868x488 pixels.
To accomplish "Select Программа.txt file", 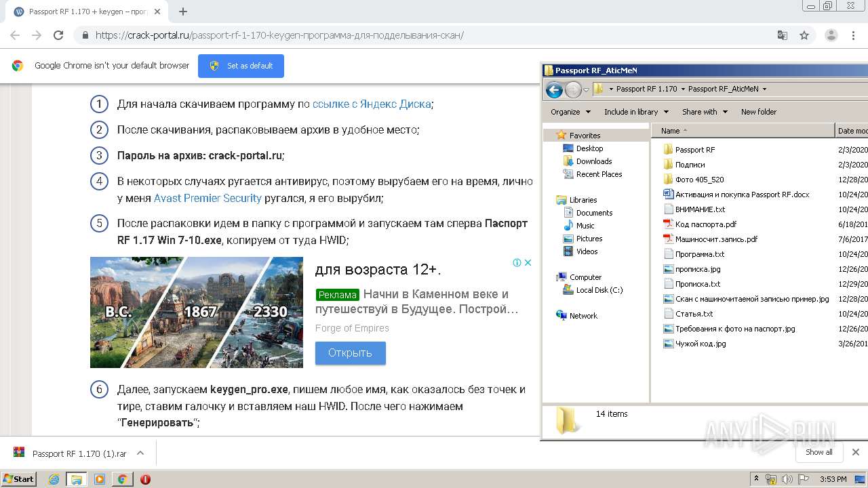I will [x=694, y=254].
